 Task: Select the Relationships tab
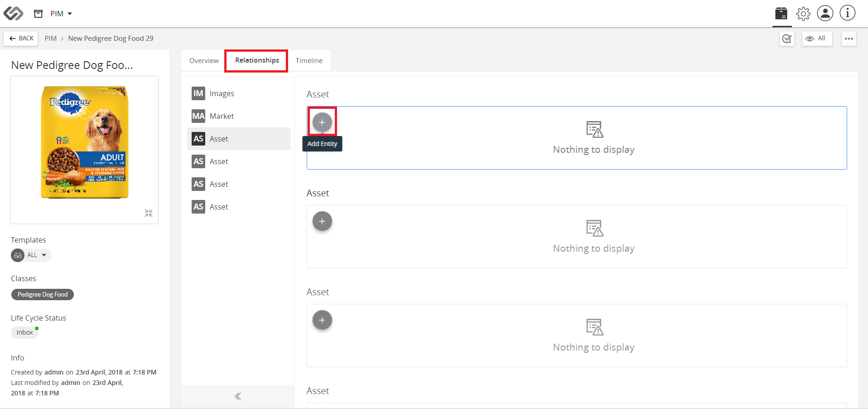point(257,60)
